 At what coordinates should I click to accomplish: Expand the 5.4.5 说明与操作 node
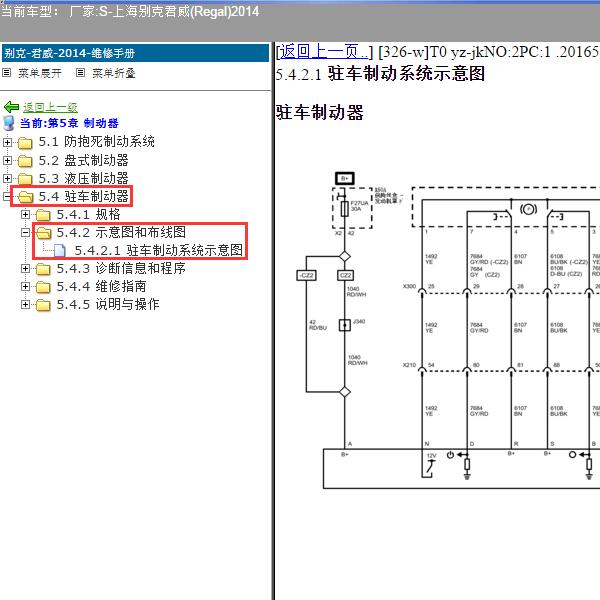click(25, 305)
